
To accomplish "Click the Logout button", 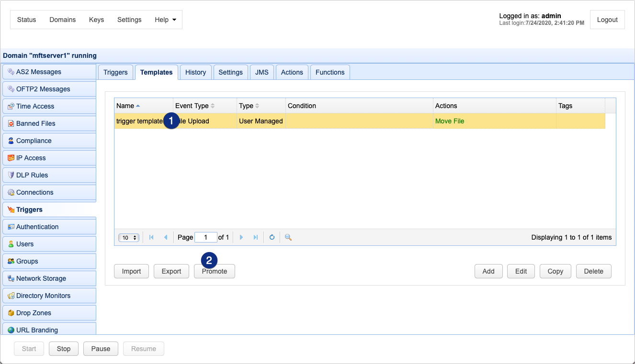I will click(x=607, y=20).
